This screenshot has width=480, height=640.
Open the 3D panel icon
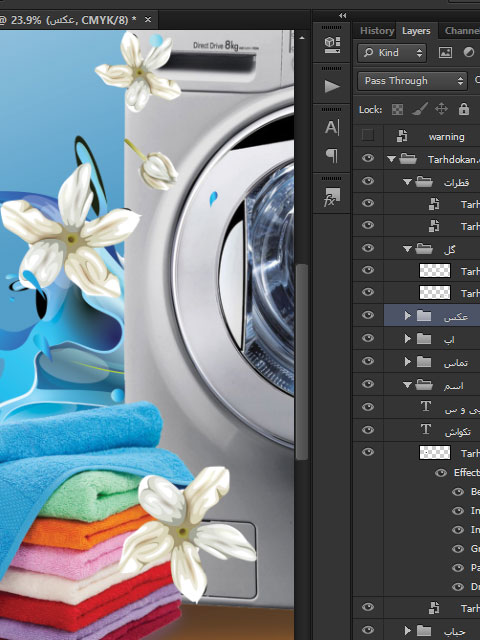[x=332, y=45]
